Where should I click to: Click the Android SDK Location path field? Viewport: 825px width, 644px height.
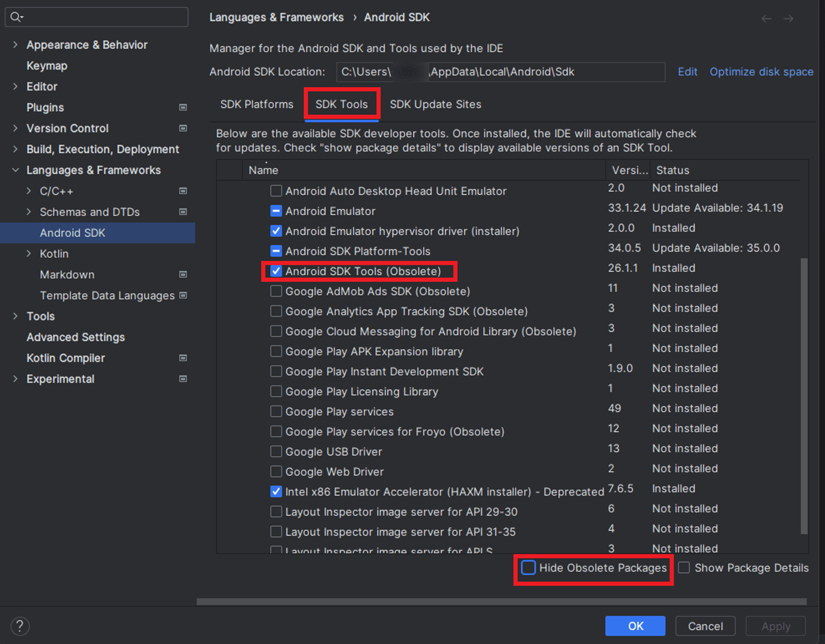[500, 72]
